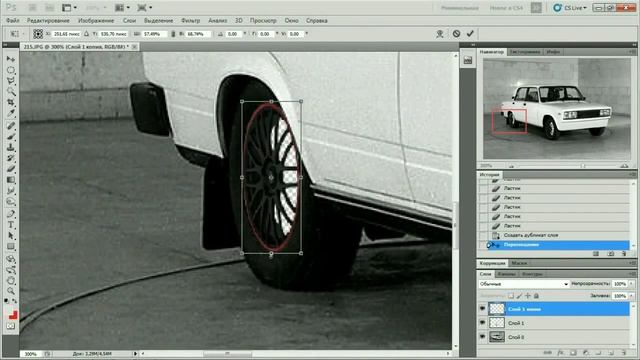
Task: Delete the current history state
Action: [624, 254]
